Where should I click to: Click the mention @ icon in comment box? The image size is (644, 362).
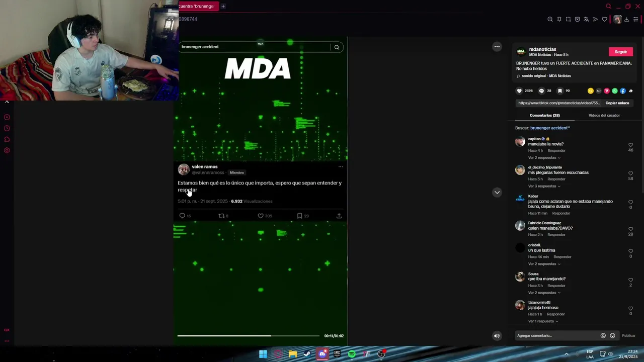pyautogui.click(x=603, y=335)
